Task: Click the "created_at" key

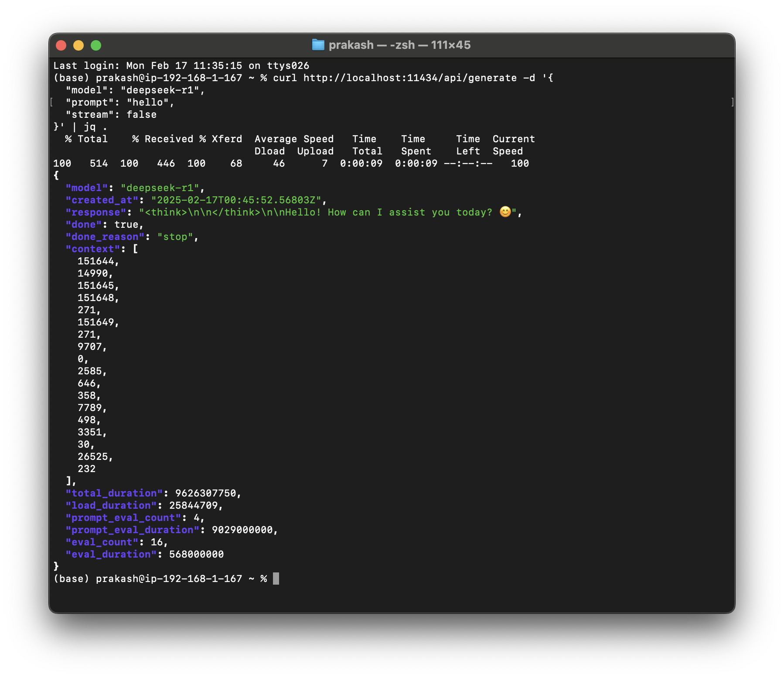Action: pyautogui.click(x=102, y=200)
